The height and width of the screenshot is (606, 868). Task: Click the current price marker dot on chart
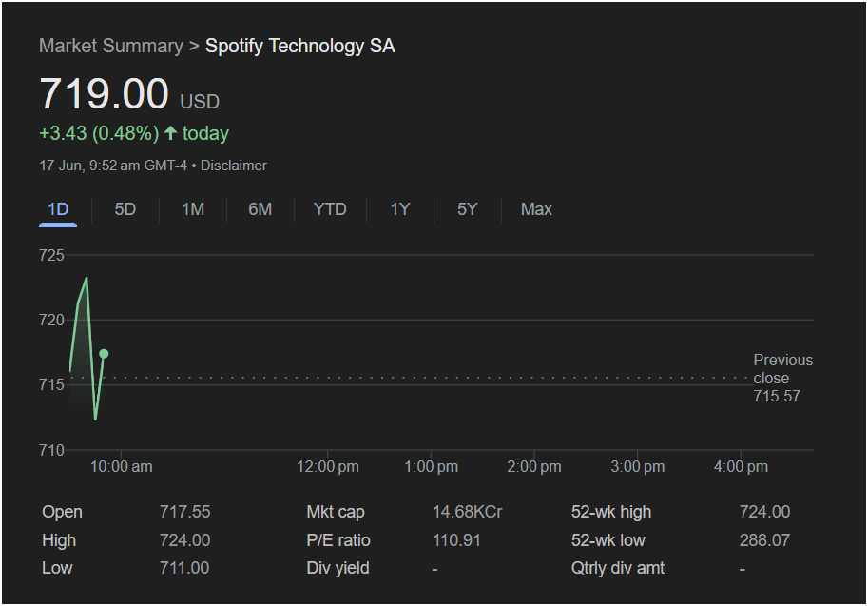(104, 353)
